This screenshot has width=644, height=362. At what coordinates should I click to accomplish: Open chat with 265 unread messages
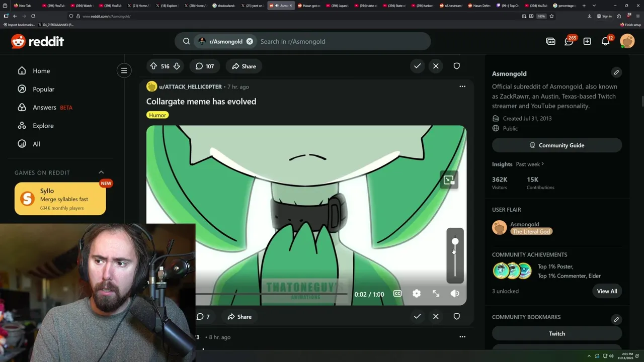pos(569,41)
